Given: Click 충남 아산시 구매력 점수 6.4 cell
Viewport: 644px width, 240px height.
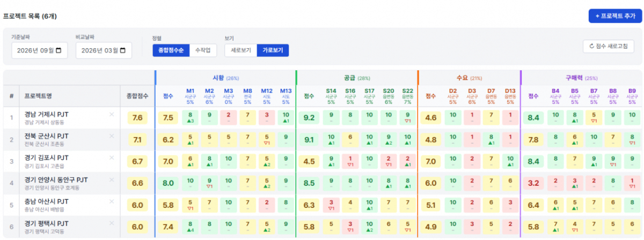Looking at the screenshot, I should [533, 205].
